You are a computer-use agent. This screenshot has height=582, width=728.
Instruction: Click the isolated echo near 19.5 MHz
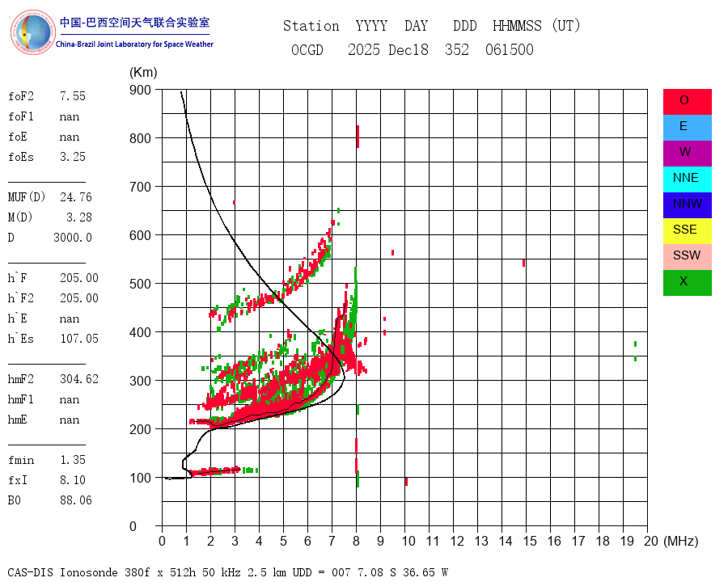click(x=635, y=352)
